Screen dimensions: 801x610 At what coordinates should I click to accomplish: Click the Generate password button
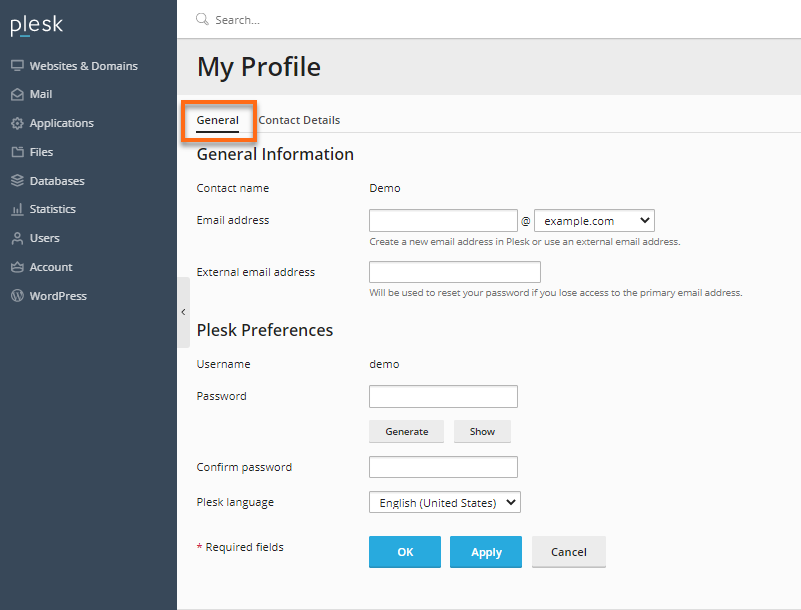406,431
